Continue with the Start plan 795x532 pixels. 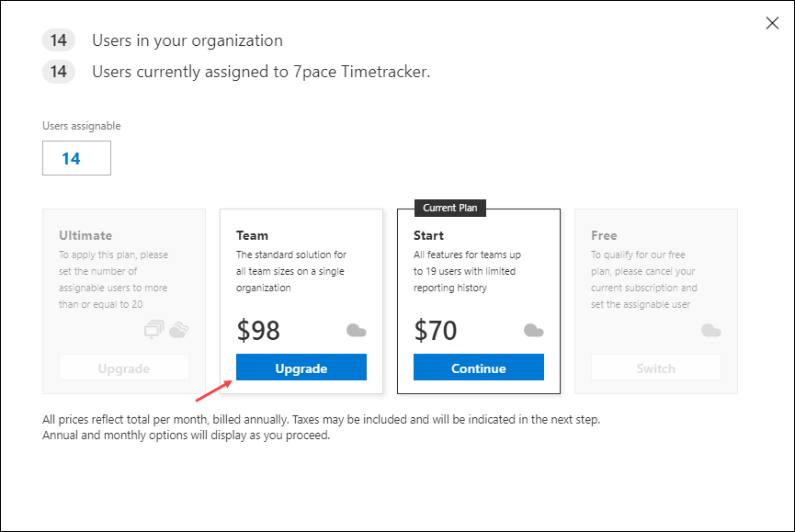point(479,368)
